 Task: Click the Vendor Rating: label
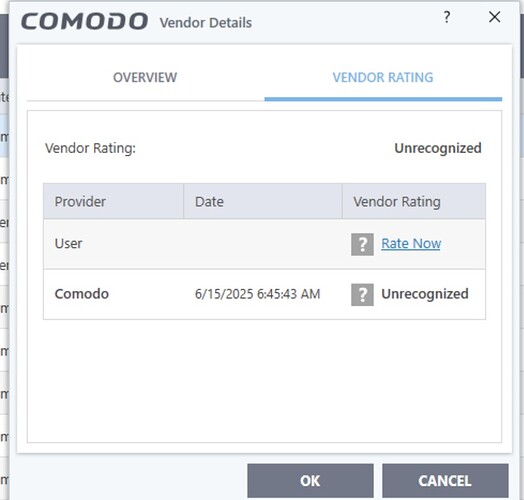(91, 148)
